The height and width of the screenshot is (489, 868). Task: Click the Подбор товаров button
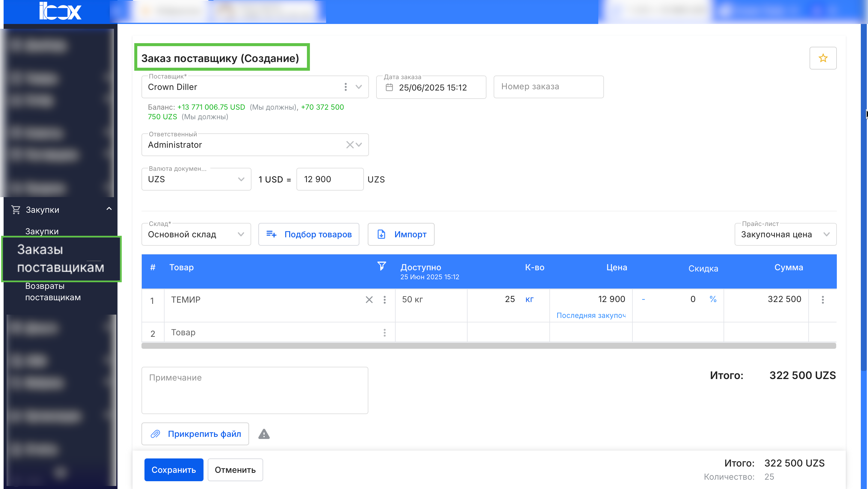click(x=309, y=234)
